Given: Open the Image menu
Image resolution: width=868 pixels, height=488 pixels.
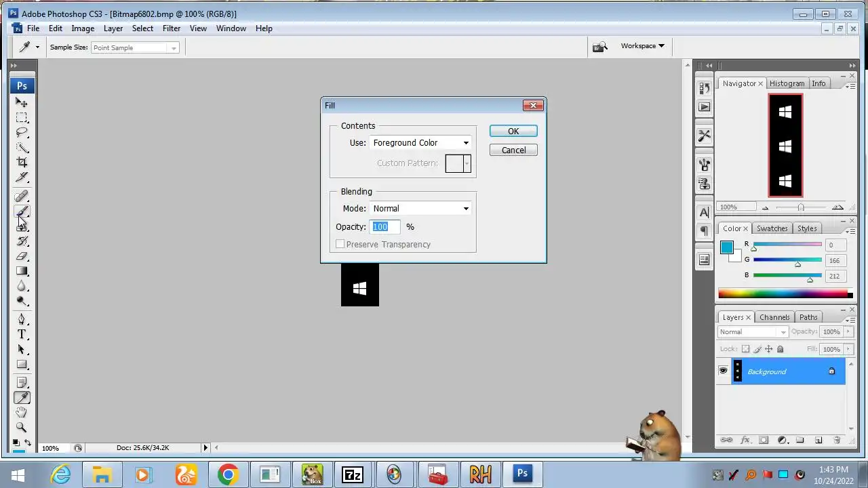Looking at the screenshot, I should point(83,28).
